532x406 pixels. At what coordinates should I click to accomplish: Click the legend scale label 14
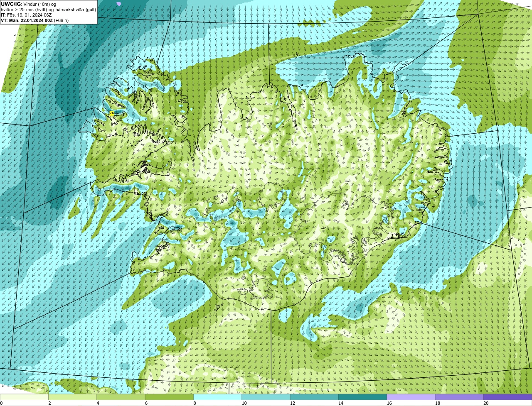coord(341,403)
